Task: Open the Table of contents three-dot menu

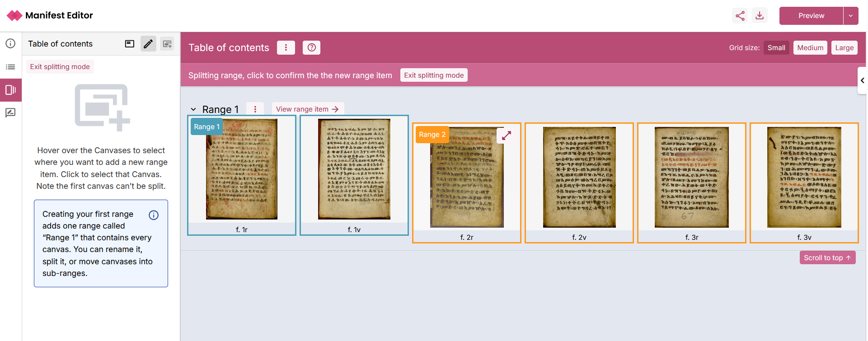Action: pyautogui.click(x=286, y=47)
